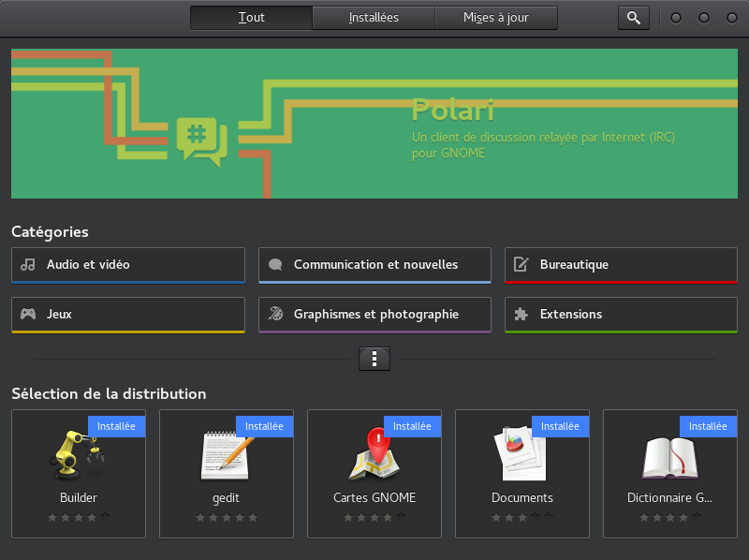Open the Mises à jour tab
Screen dimensions: 749x560
point(496,18)
